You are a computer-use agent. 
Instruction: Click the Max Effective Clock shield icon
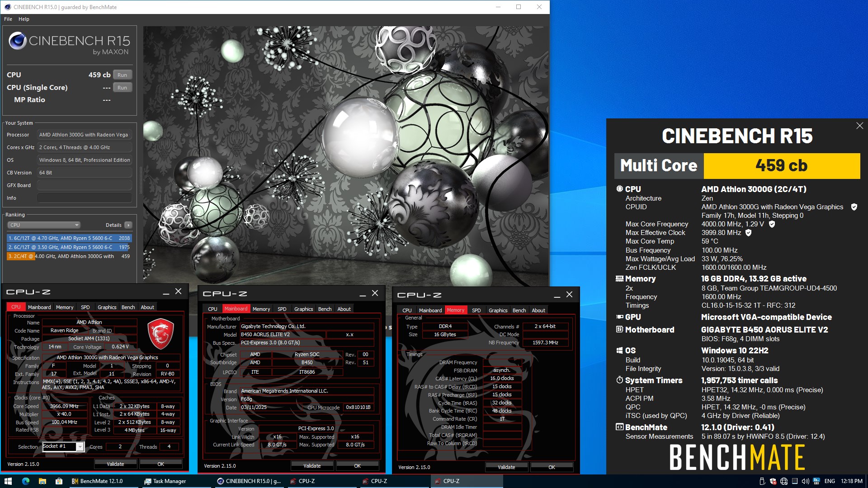(x=748, y=233)
